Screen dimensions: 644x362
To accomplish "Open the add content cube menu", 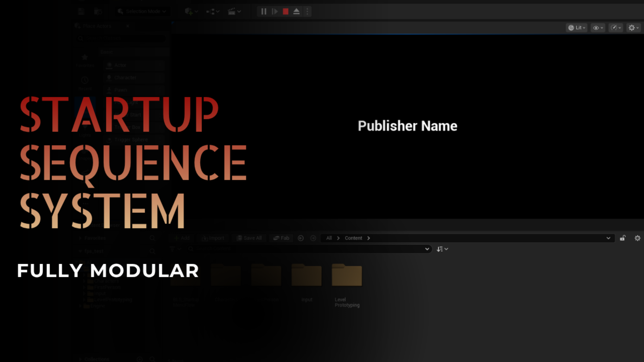I will click(x=191, y=12).
